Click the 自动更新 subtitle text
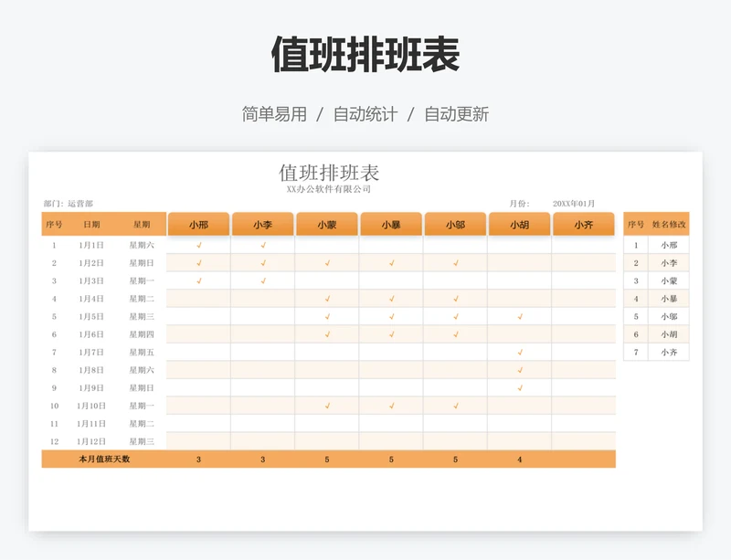The image size is (731, 560). pos(456,114)
